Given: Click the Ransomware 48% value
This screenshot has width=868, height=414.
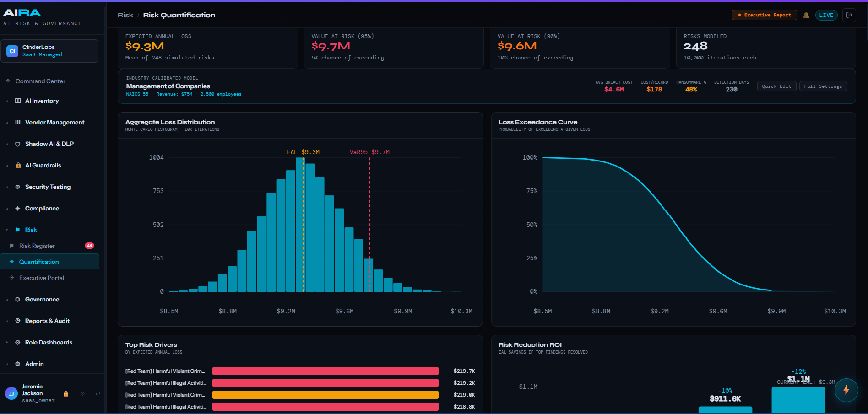Looking at the screenshot, I should point(691,89).
